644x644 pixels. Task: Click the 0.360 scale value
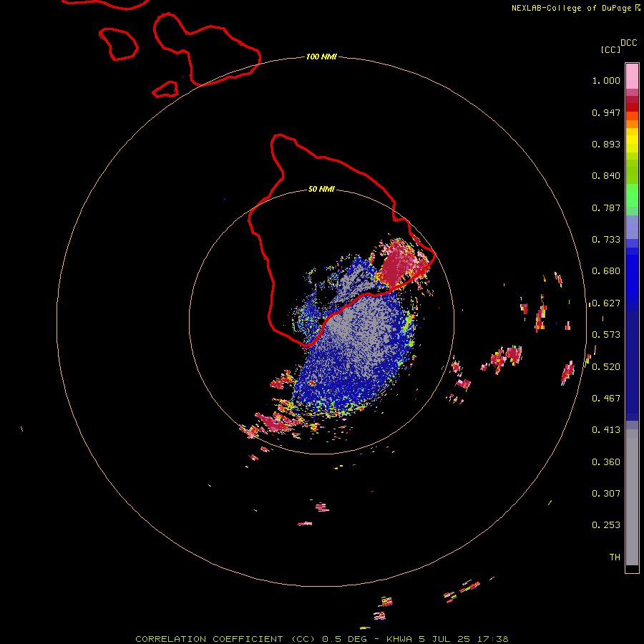click(606, 462)
